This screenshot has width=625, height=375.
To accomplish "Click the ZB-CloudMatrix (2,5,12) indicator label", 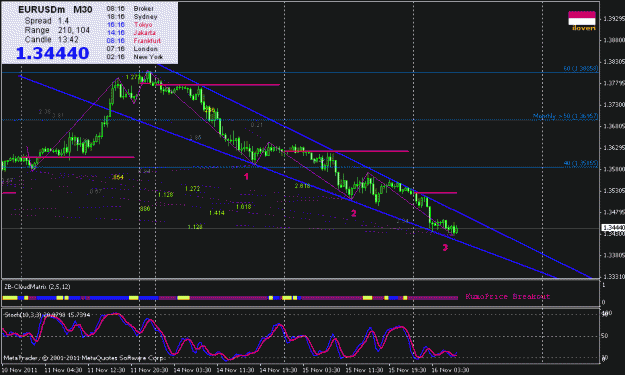I will pyautogui.click(x=37, y=287).
